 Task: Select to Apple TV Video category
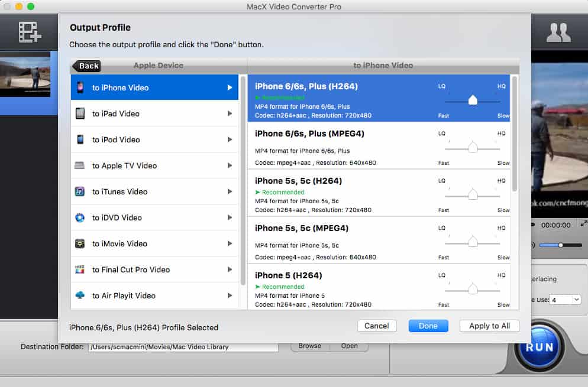[154, 165]
